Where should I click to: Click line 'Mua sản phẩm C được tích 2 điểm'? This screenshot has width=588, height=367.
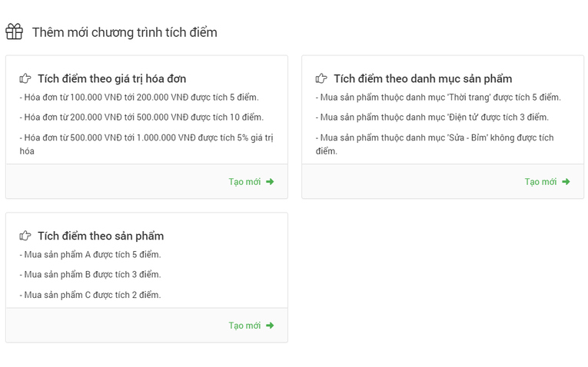91,295
